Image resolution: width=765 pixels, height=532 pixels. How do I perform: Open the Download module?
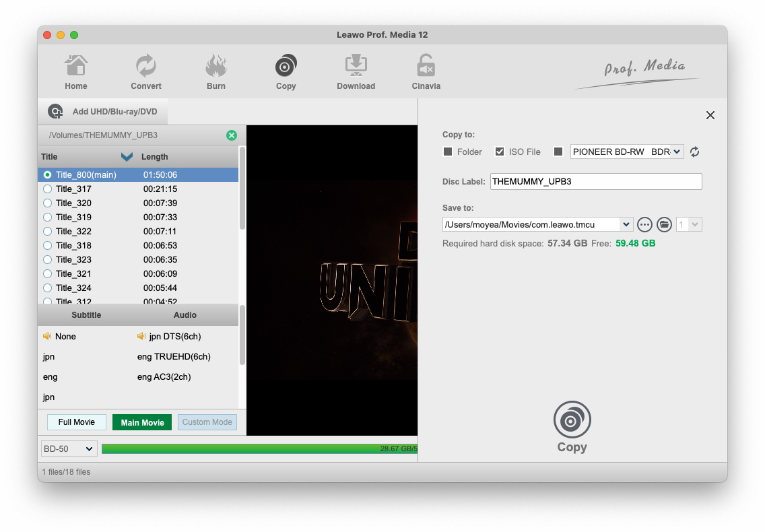point(356,72)
